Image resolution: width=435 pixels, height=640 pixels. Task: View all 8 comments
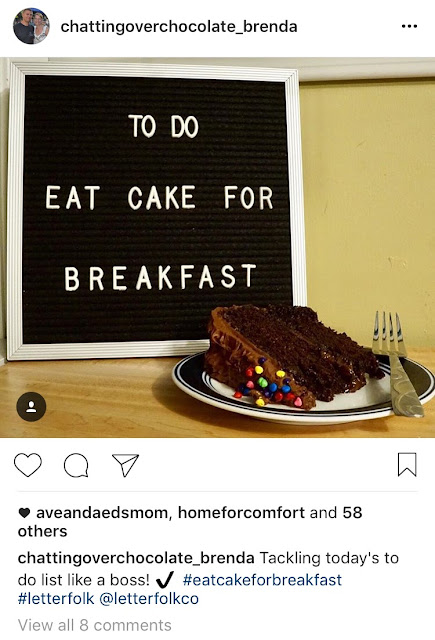95,625
